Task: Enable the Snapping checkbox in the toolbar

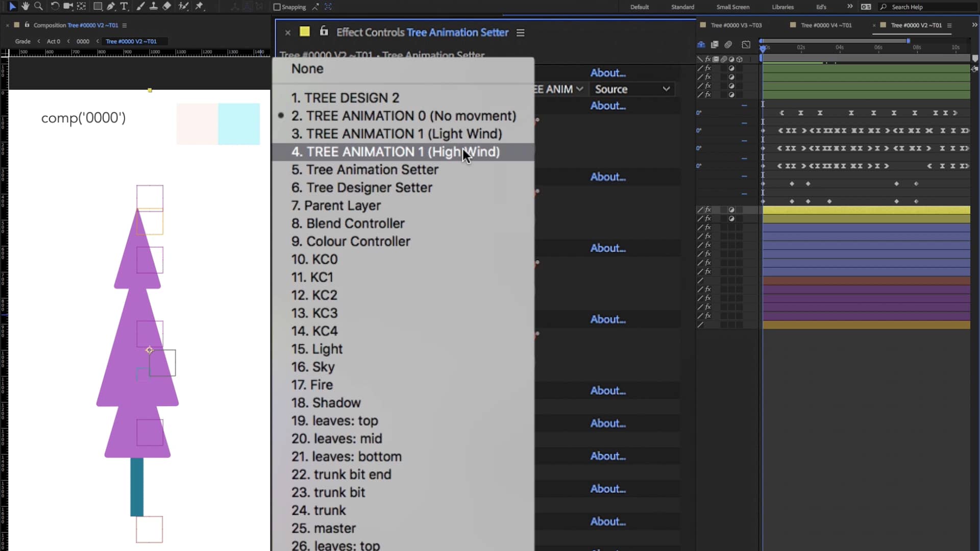Action: tap(276, 7)
